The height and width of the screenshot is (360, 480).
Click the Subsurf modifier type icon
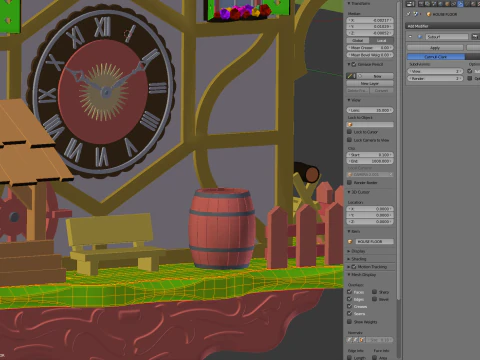coord(420,37)
